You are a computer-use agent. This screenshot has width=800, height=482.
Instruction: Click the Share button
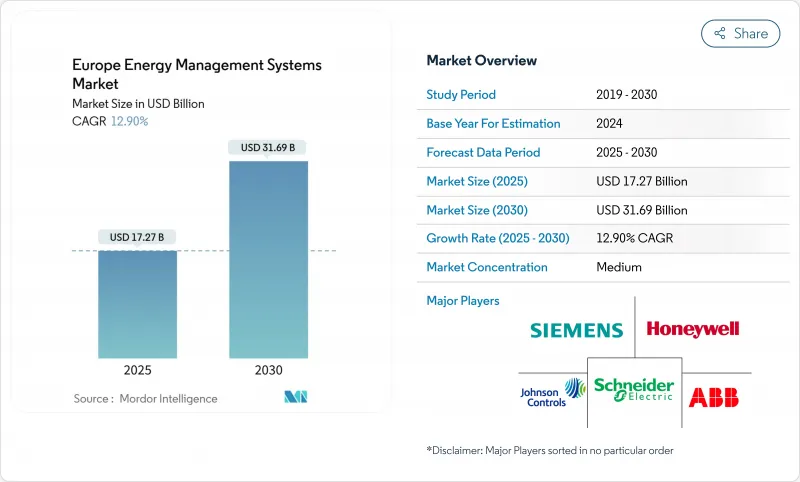(741, 33)
